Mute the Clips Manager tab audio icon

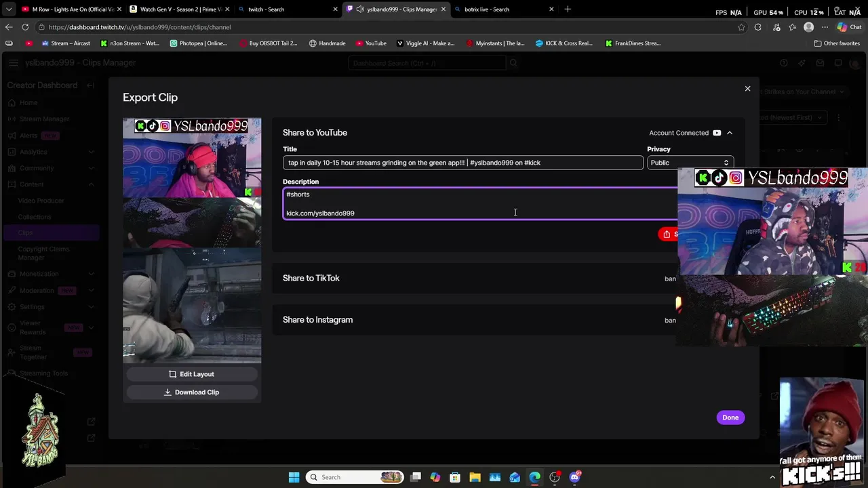[360, 9]
